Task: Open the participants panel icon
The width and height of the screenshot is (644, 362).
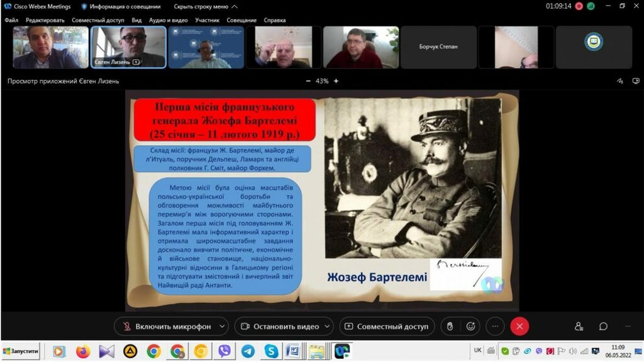Action: pos(579,326)
